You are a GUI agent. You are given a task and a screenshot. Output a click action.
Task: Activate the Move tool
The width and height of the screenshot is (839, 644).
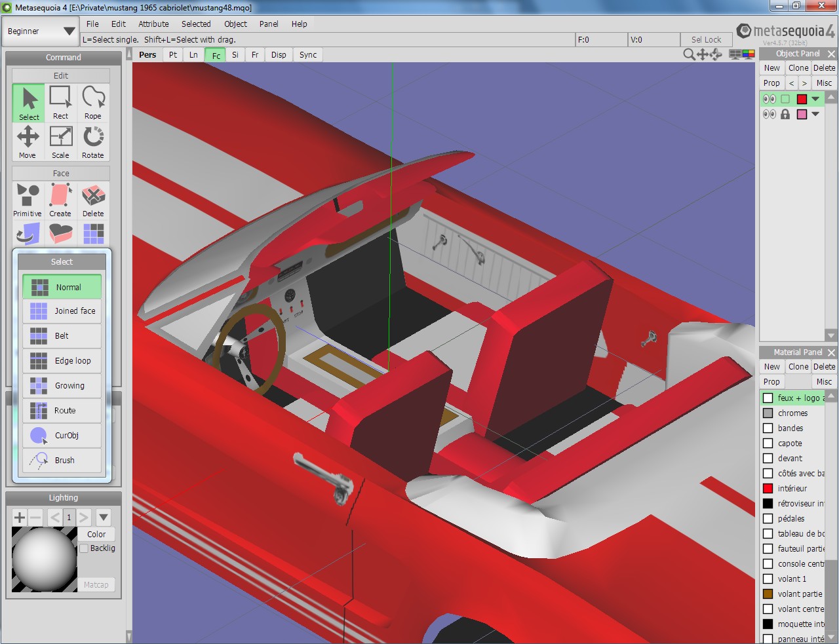click(x=28, y=142)
